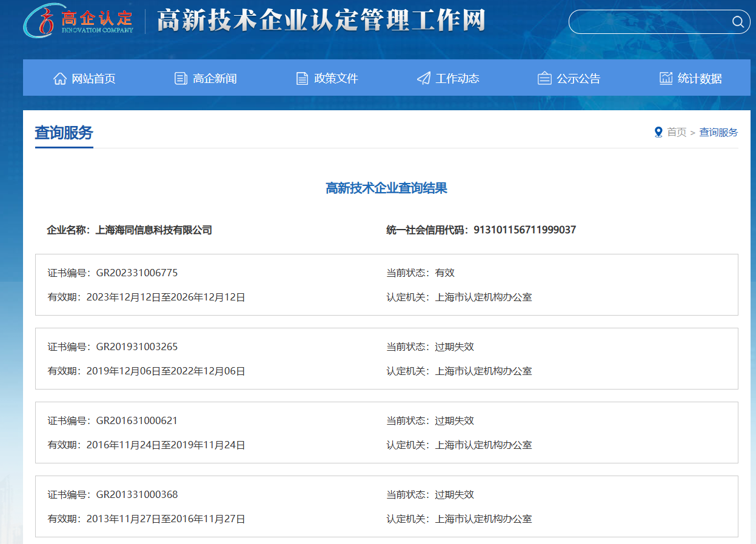Click the 高新技术企业查询结果 heading
The width and height of the screenshot is (756, 544).
pyautogui.click(x=386, y=188)
